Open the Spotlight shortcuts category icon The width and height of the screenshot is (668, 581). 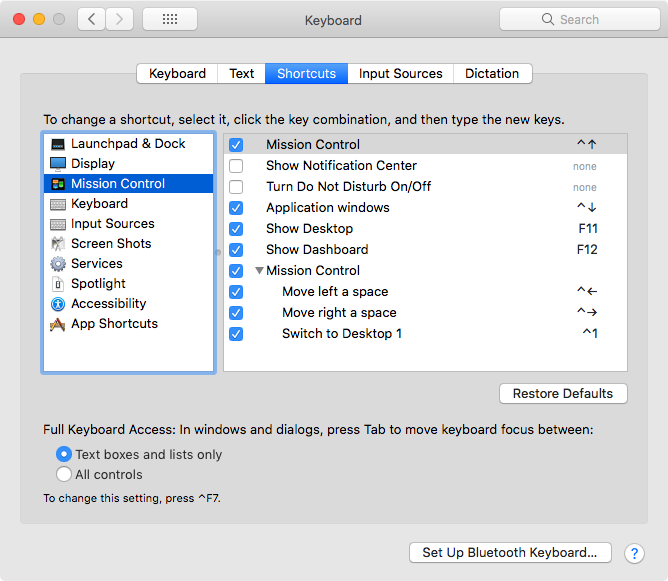(x=58, y=284)
